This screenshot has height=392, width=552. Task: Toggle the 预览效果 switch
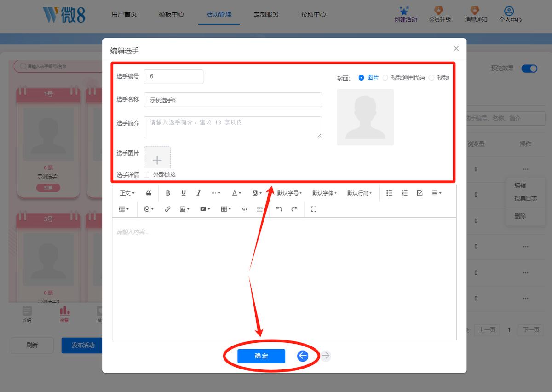pos(529,69)
